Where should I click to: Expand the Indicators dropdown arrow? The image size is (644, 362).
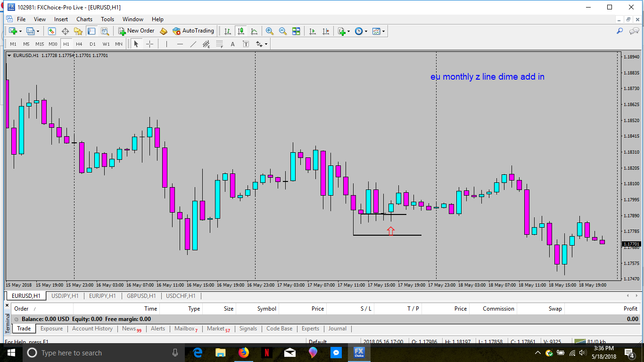tap(349, 32)
